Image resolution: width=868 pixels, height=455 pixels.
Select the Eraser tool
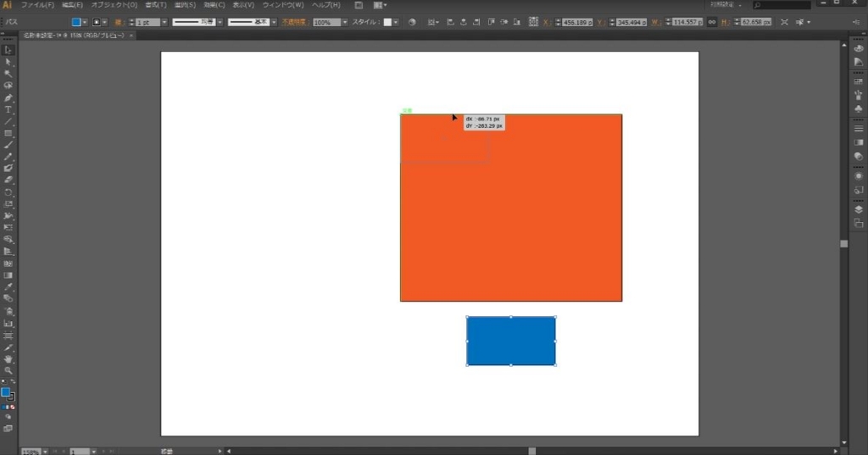point(8,180)
